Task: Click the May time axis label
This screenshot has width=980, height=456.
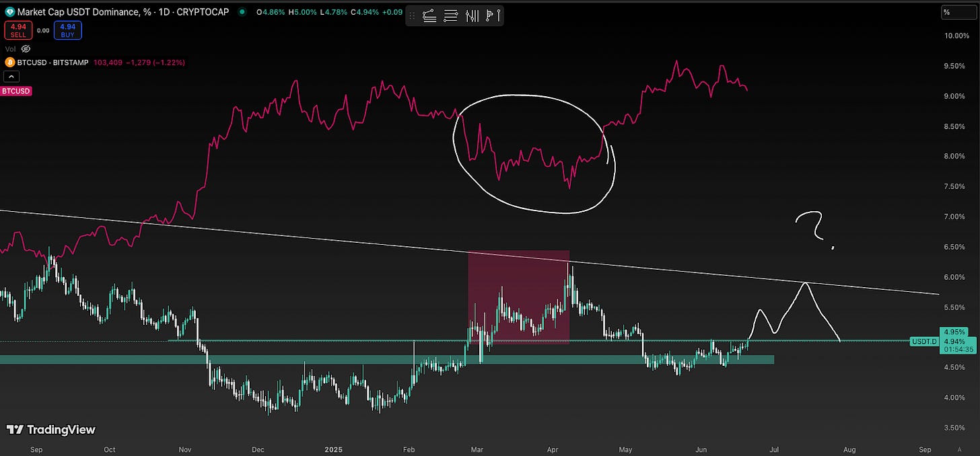Action: pyautogui.click(x=626, y=449)
